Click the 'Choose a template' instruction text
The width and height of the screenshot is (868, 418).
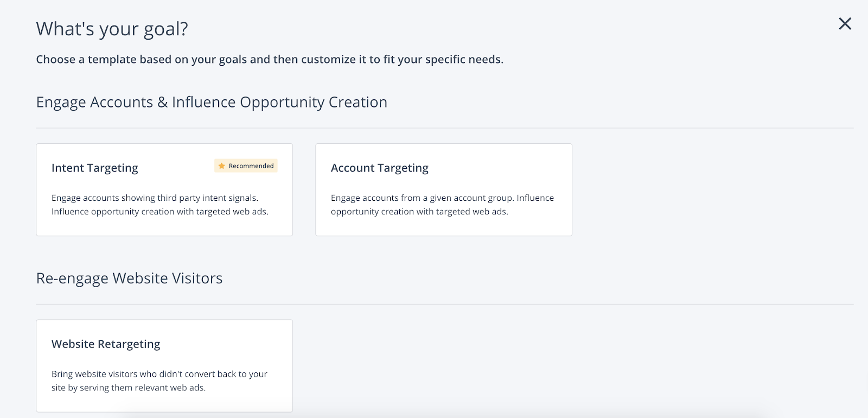(270, 59)
